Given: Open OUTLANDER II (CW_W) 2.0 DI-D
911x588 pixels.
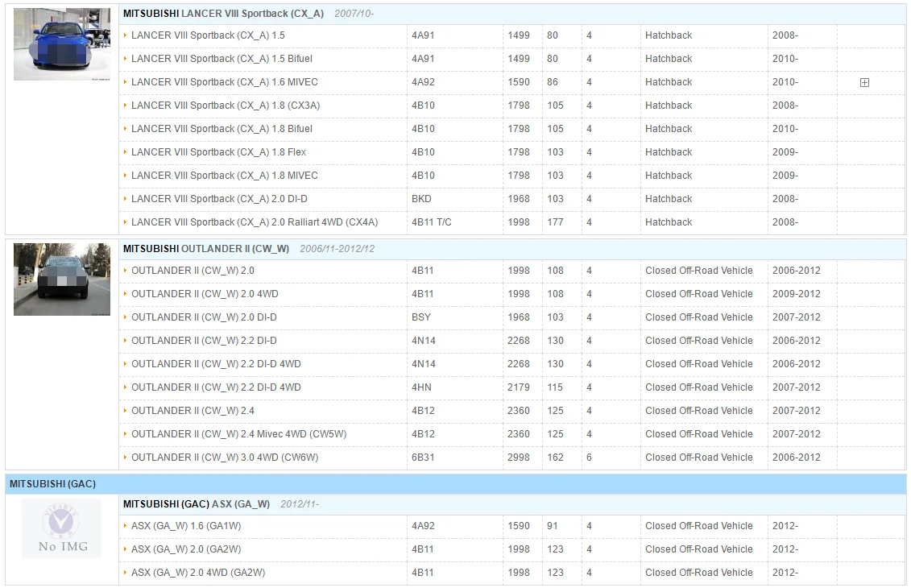Looking at the screenshot, I should click(x=204, y=317).
